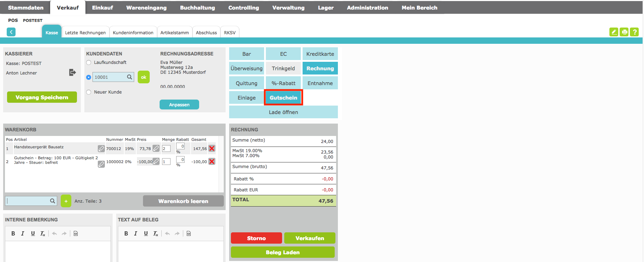This screenshot has height=262, width=644.
Task: Click the green pencil edit icon at top right
Action: point(614,32)
